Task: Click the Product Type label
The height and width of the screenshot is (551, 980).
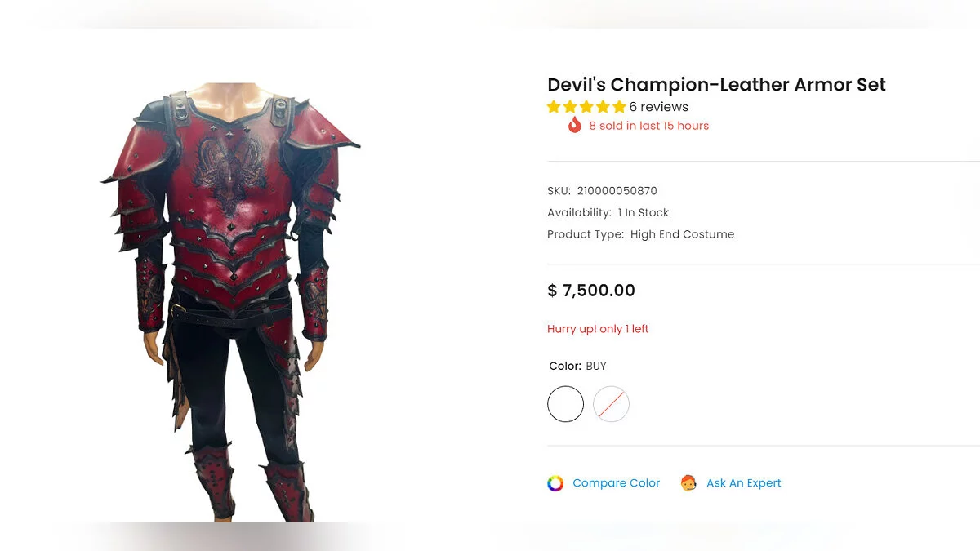Action: (x=586, y=234)
